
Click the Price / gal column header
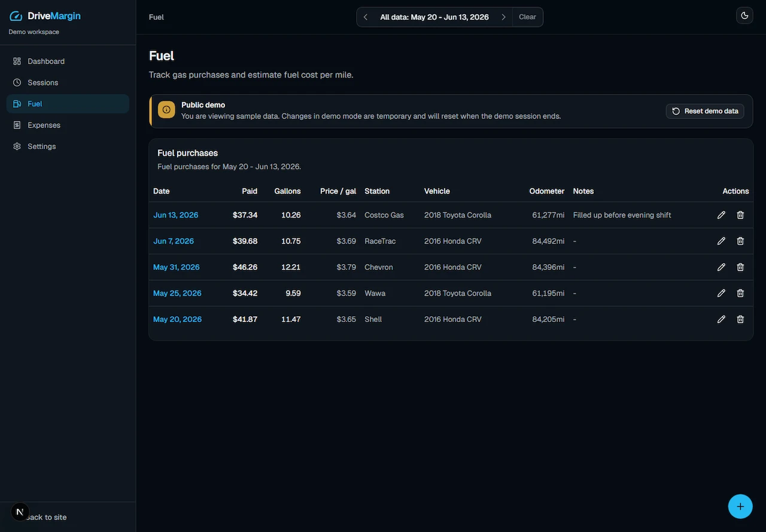tap(338, 191)
